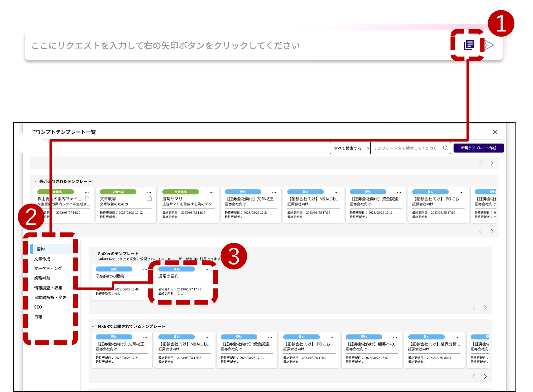The height and width of the screenshot is (392, 533).
Task: Select the 文章作成 category
Action: click(42, 259)
